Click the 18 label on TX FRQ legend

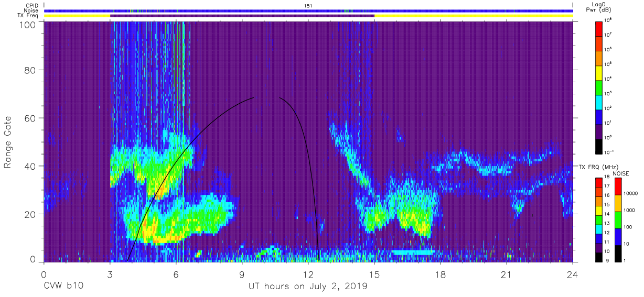(607, 178)
